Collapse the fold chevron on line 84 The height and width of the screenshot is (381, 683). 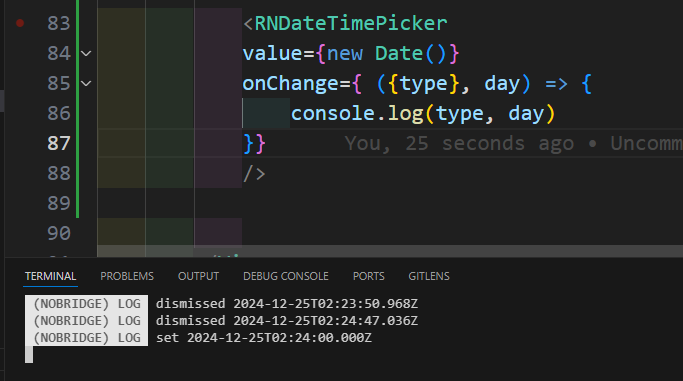[86, 54]
